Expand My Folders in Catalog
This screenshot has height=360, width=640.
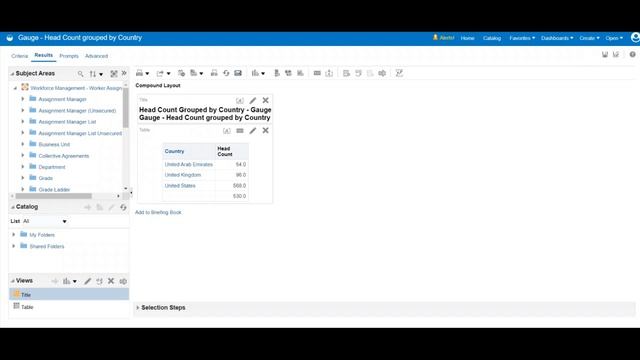tap(14, 235)
